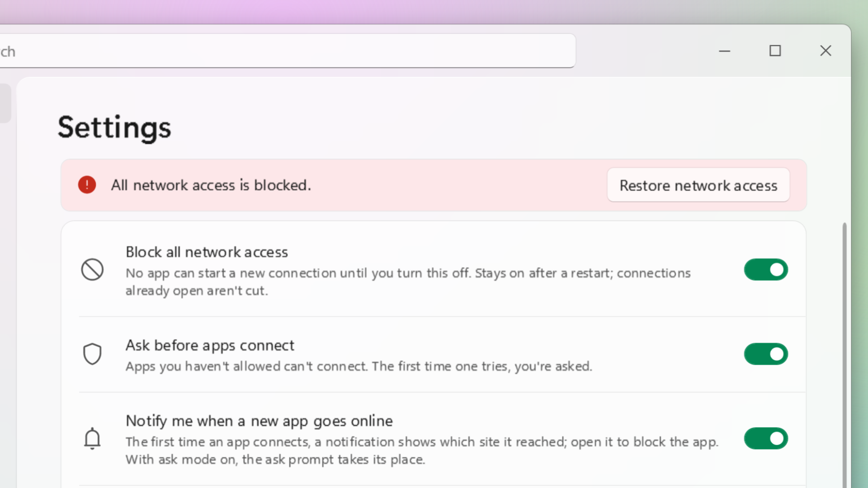The height and width of the screenshot is (488, 868).
Task: Minimize the settings window
Action: [x=725, y=51]
